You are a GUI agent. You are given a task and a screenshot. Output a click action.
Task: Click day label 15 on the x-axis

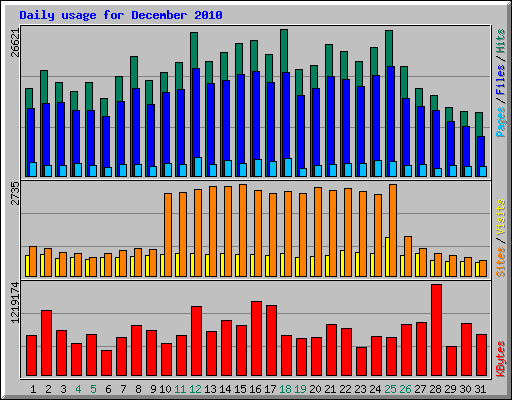[240, 389]
